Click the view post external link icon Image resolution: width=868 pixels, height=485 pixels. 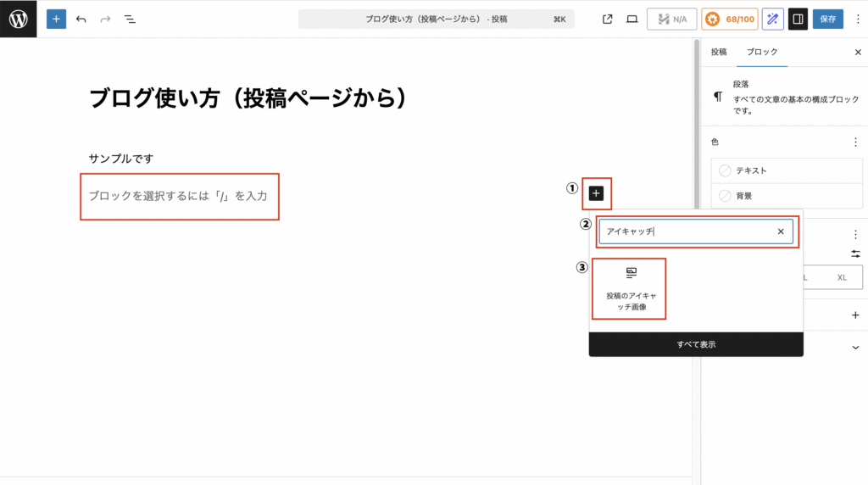click(x=607, y=19)
